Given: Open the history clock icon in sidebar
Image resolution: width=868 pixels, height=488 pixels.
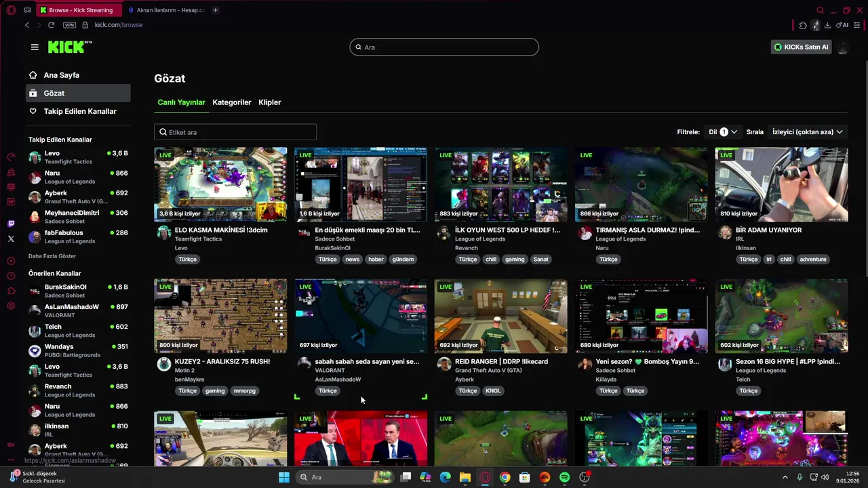Looking at the screenshot, I should (11, 276).
